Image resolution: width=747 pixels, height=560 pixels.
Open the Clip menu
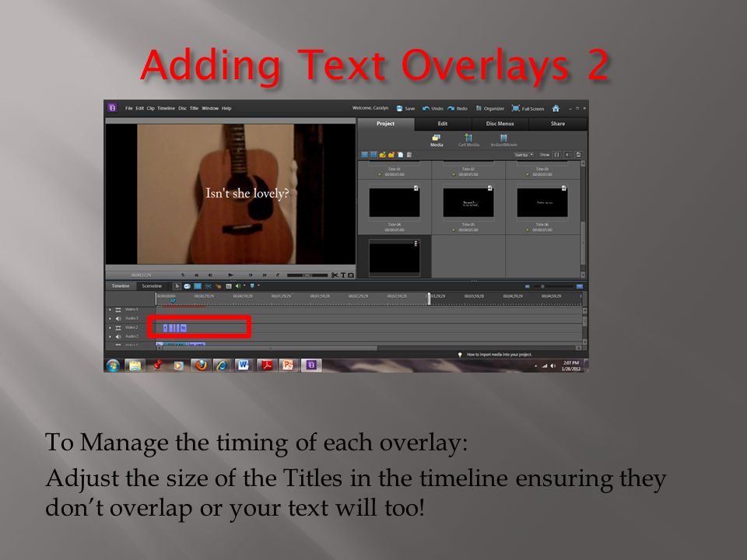pos(150,108)
